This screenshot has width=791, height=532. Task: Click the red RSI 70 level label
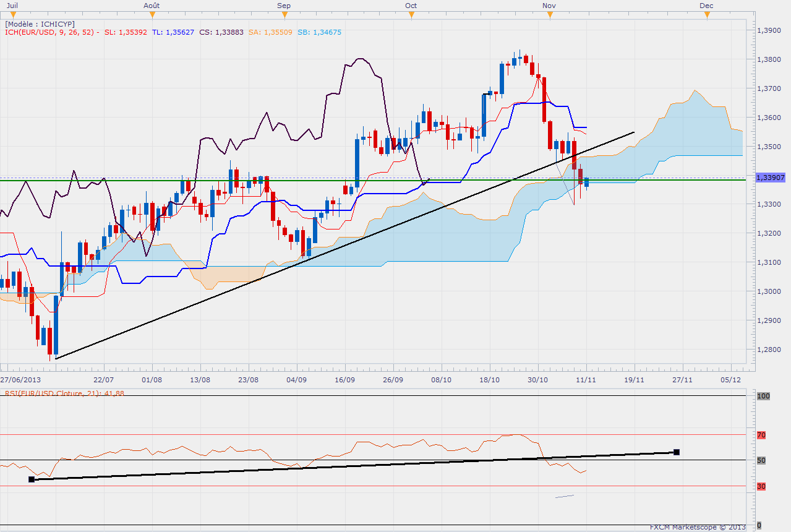click(x=761, y=435)
